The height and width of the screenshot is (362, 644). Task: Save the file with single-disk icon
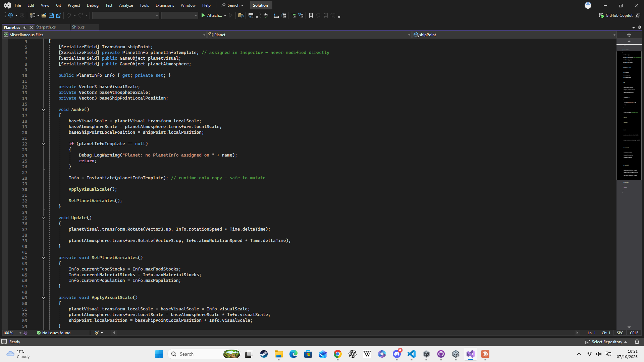click(51, 15)
